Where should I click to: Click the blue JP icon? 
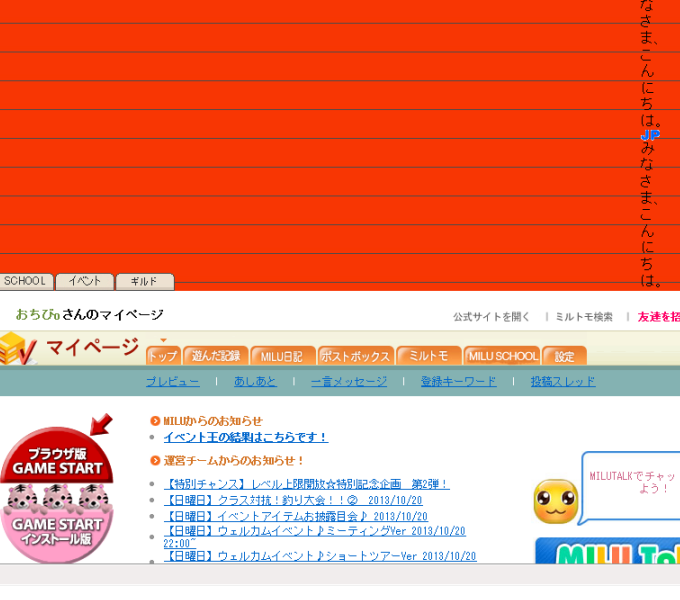[650, 135]
